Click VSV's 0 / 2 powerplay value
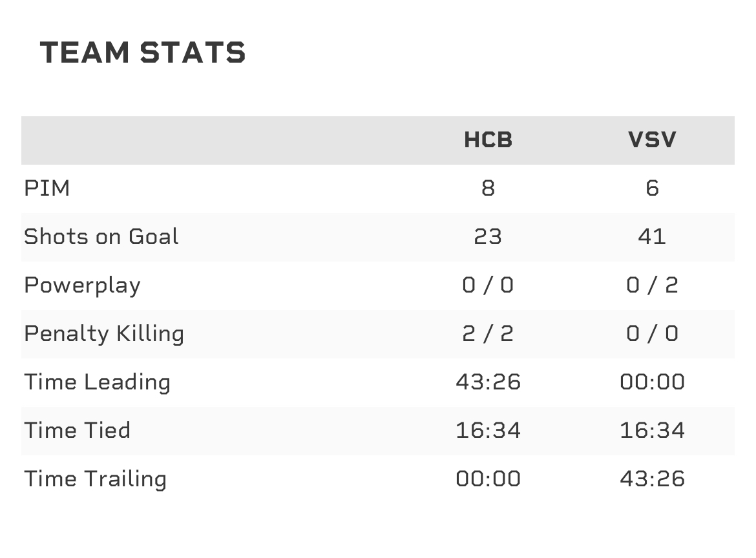 tap(652, 285)
